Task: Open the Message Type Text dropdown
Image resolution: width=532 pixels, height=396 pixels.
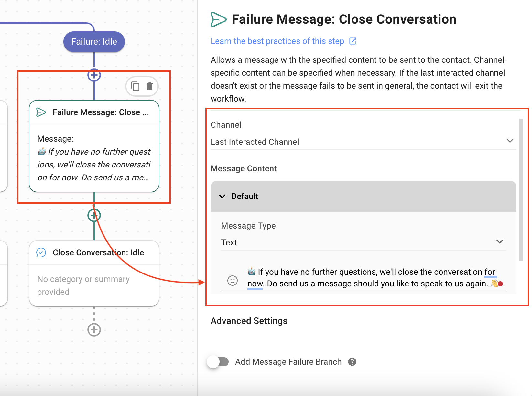Action: 363,242
